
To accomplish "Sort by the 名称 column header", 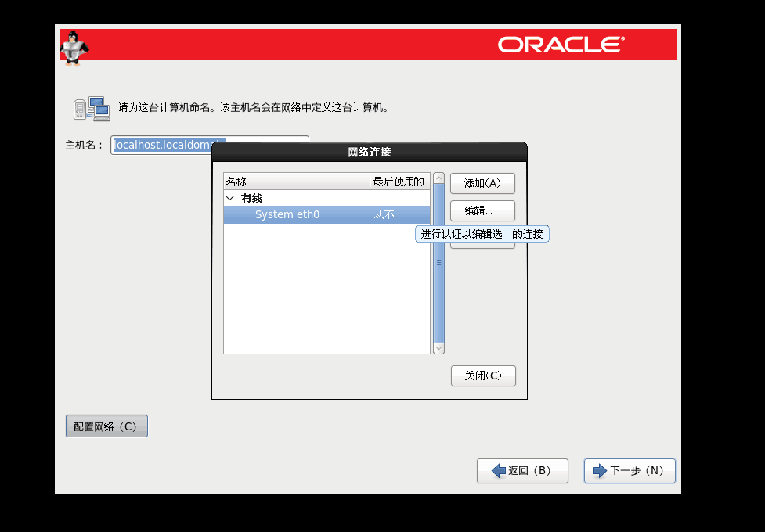I will [296, 182].
